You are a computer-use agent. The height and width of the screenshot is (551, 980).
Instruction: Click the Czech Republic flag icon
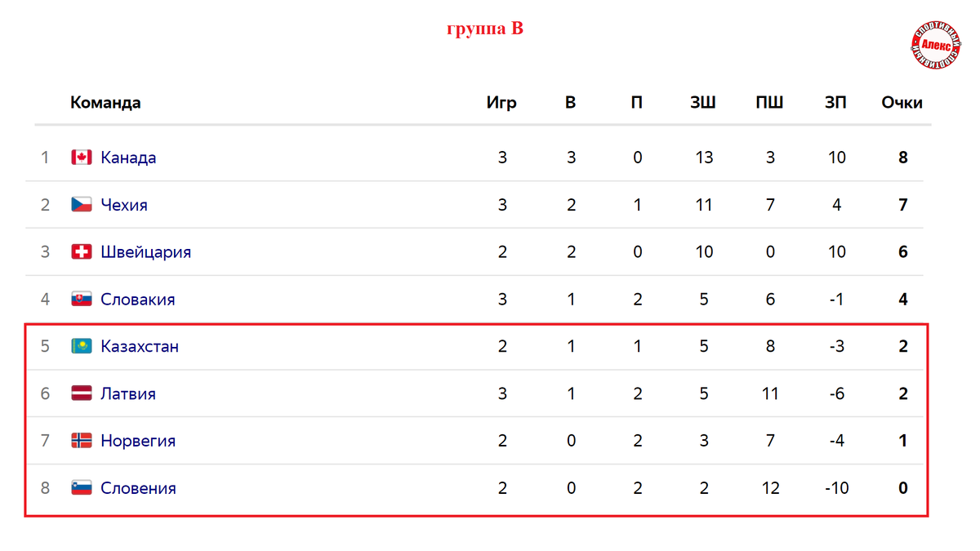pyautogui.click(x=81, y=205)
